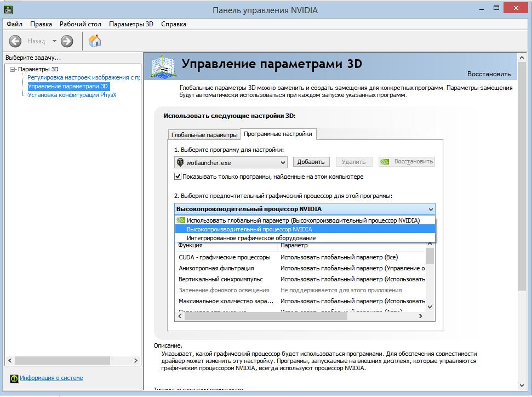Select the Затенение фонового освещения row
The width and height of the screenshot is (532, 397).
click(x=300, y=291)
